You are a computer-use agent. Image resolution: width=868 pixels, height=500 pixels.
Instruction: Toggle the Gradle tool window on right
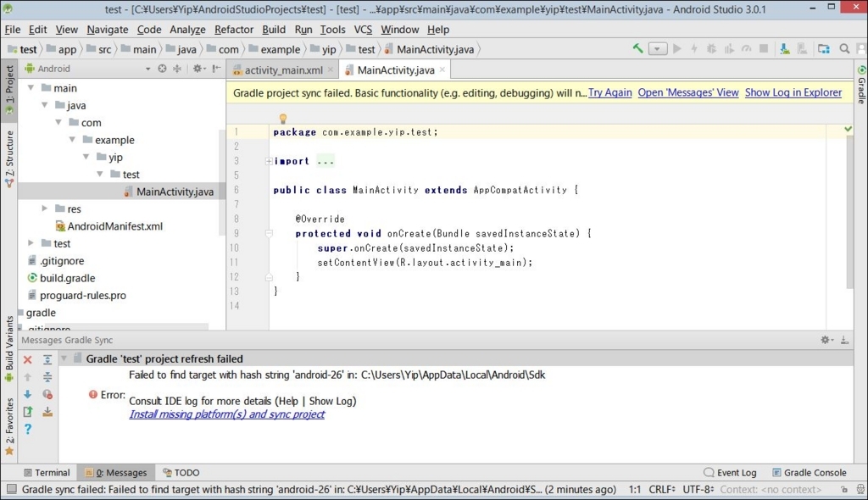(861, 84)
